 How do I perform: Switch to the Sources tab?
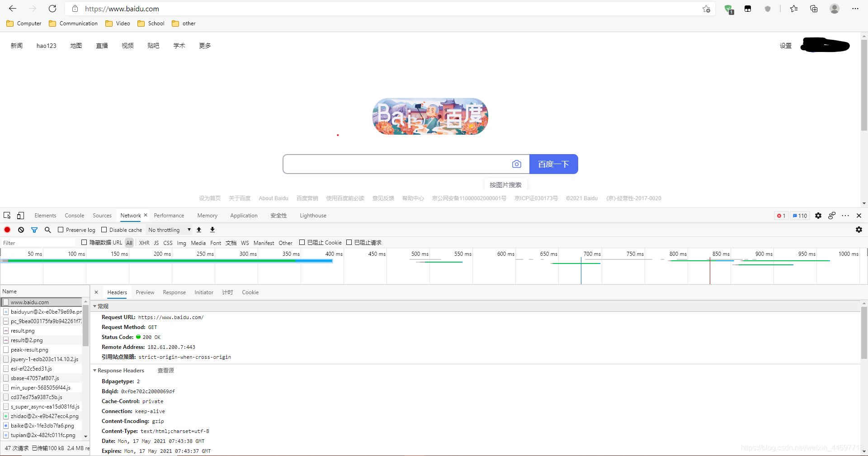[102, 216]
